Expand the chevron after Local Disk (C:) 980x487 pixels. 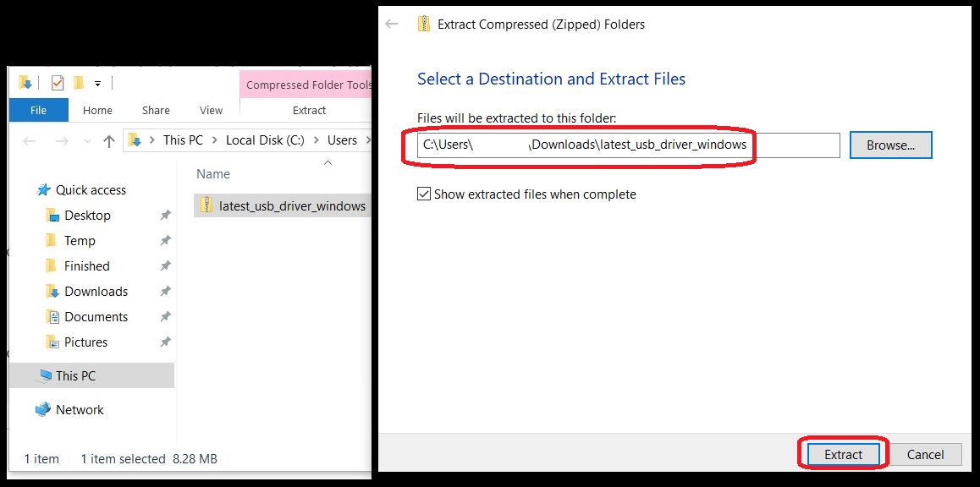(316, 140)
